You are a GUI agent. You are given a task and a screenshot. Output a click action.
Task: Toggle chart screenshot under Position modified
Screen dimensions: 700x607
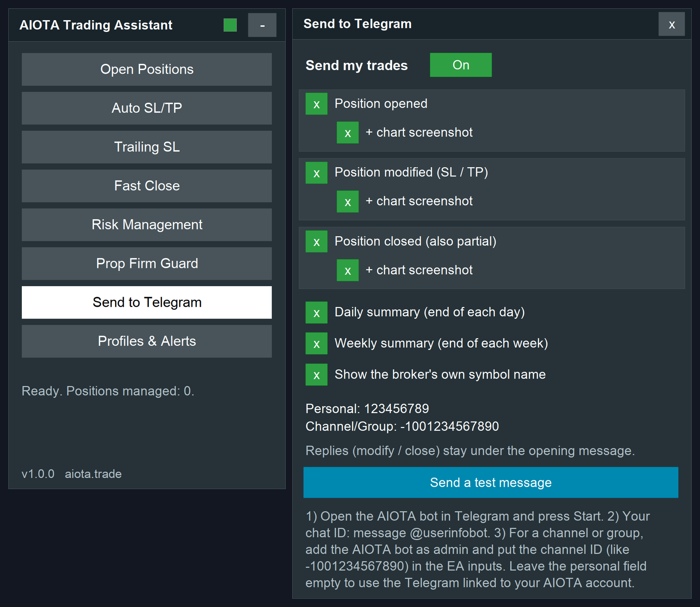pos(348,201)
